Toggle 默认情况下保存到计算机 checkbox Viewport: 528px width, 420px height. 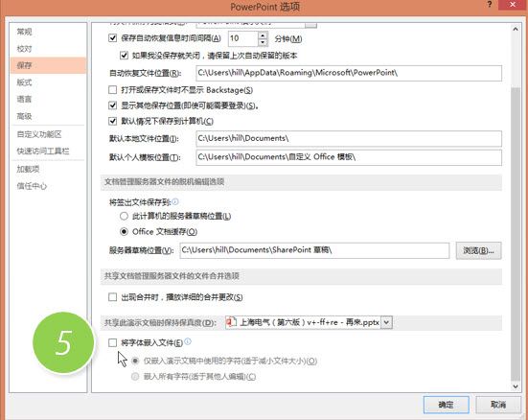point(112,121)
